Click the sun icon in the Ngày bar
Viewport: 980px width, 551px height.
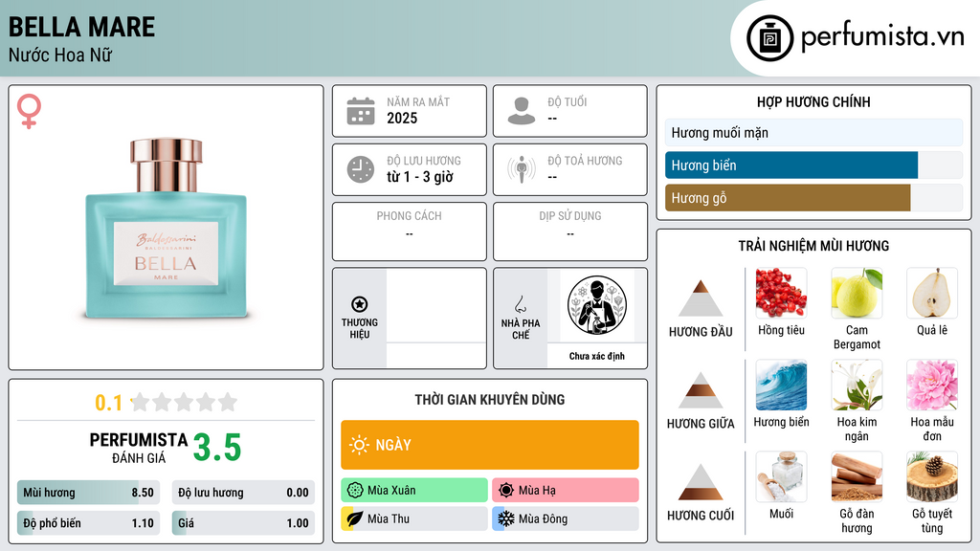(360, 445)
